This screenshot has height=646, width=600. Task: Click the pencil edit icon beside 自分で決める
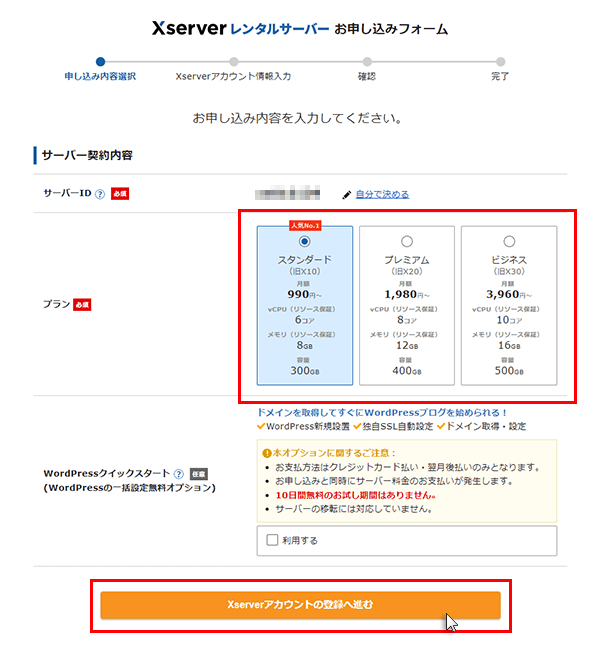pyautogui.click(x=347, y=194)
